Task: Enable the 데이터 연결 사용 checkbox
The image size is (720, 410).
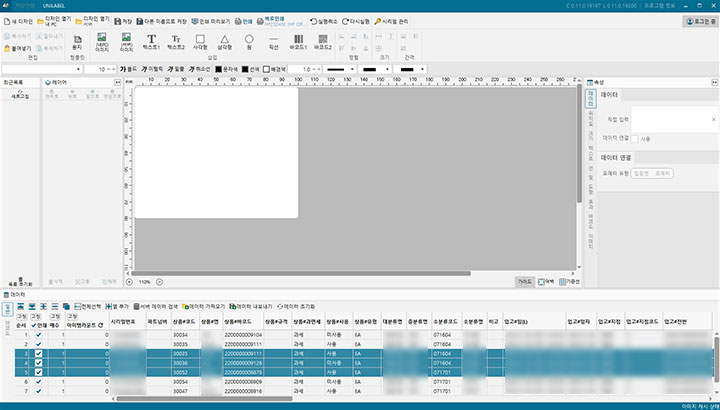Action: 634,138
